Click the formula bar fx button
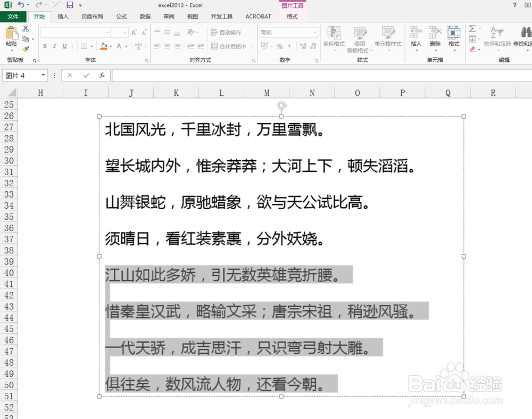Screen dimensions: 532x419 tap(102, 75)
